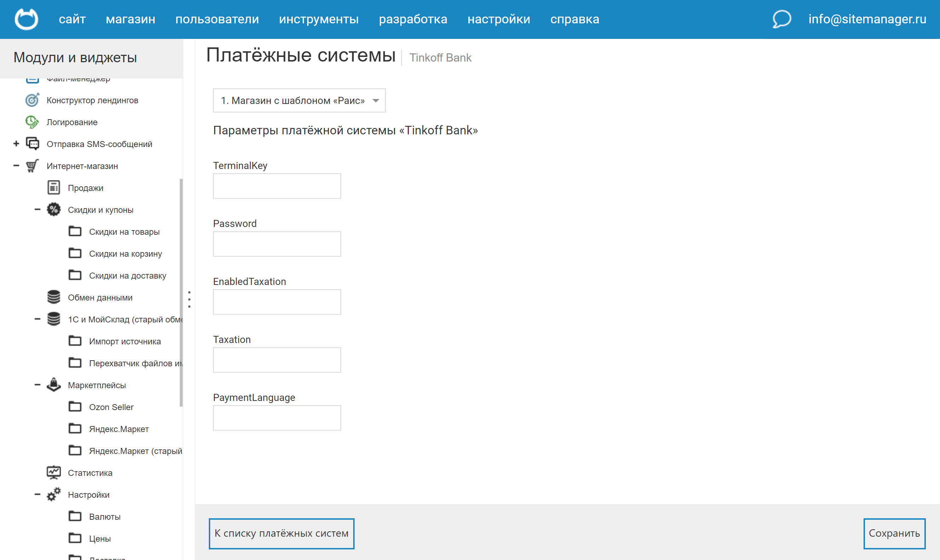Open the инструменты menu

319,19
